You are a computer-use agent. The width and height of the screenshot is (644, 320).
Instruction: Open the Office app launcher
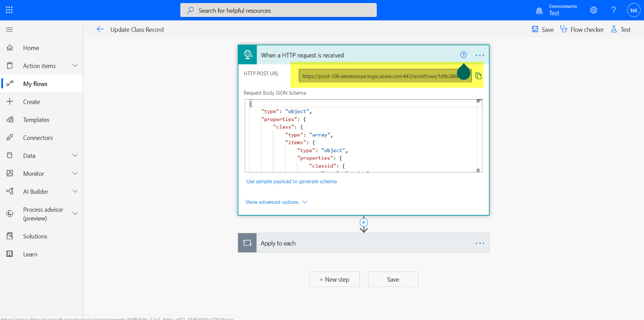tap(9, 10)
